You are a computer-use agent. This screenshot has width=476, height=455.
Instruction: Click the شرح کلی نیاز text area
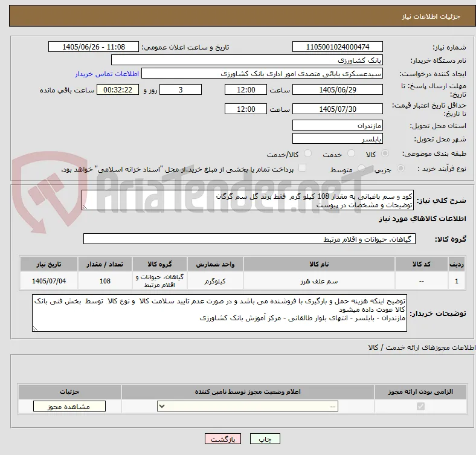click(248, 200)
